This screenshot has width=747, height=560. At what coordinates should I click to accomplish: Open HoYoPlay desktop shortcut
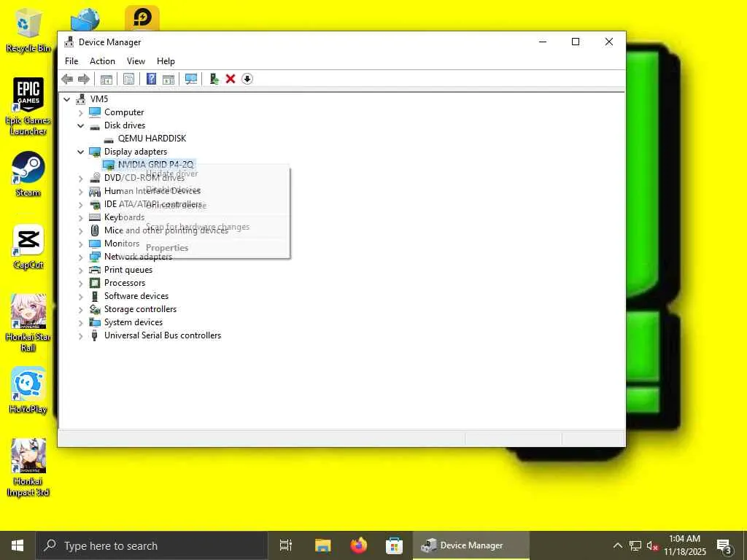click(x=28, y=391)
